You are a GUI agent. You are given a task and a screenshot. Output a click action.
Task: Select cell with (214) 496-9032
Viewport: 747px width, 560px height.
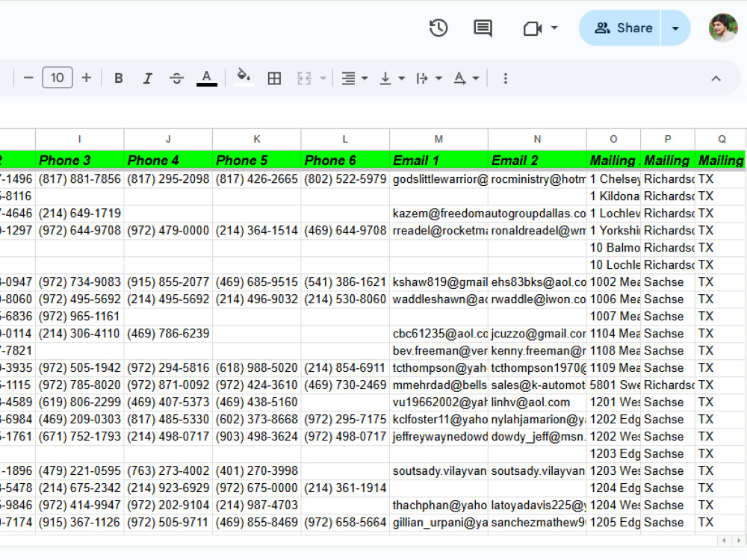(257, 299)
